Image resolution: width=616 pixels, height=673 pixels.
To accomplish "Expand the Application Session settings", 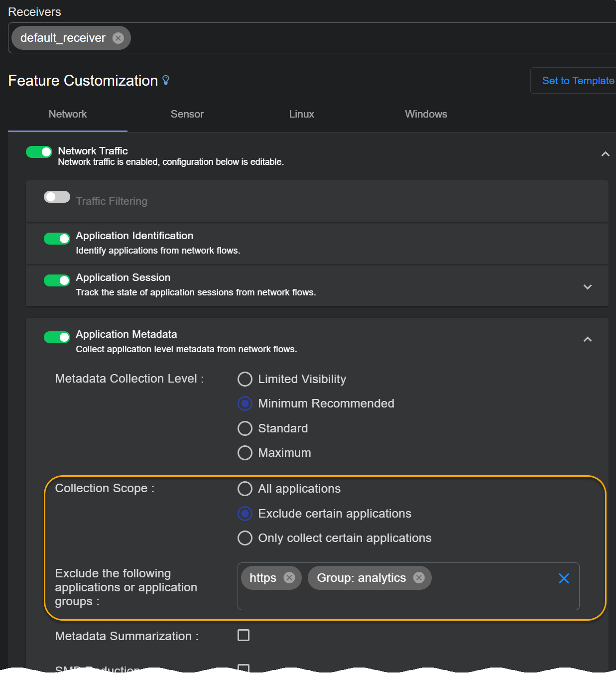I will (587, 287).
